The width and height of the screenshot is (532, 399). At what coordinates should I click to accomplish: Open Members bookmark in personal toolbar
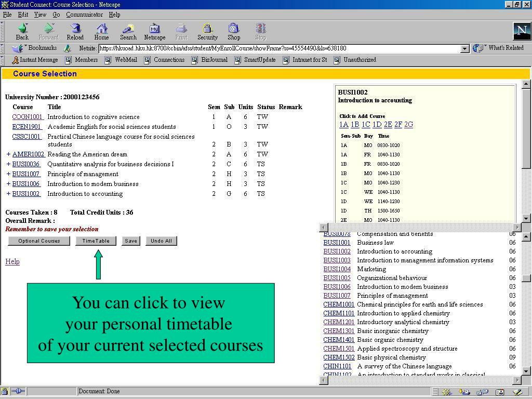82,60
